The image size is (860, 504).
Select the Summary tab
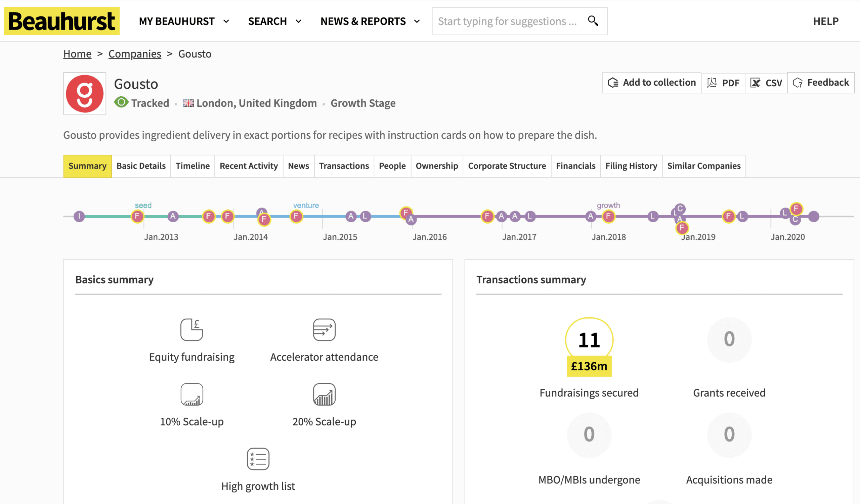pyautogui.click(x=87, y=166)
